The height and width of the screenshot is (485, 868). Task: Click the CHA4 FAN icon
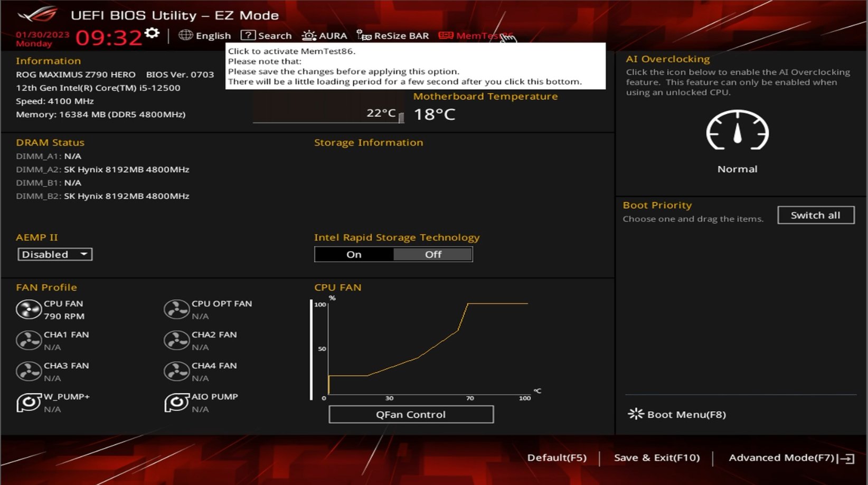176,371
